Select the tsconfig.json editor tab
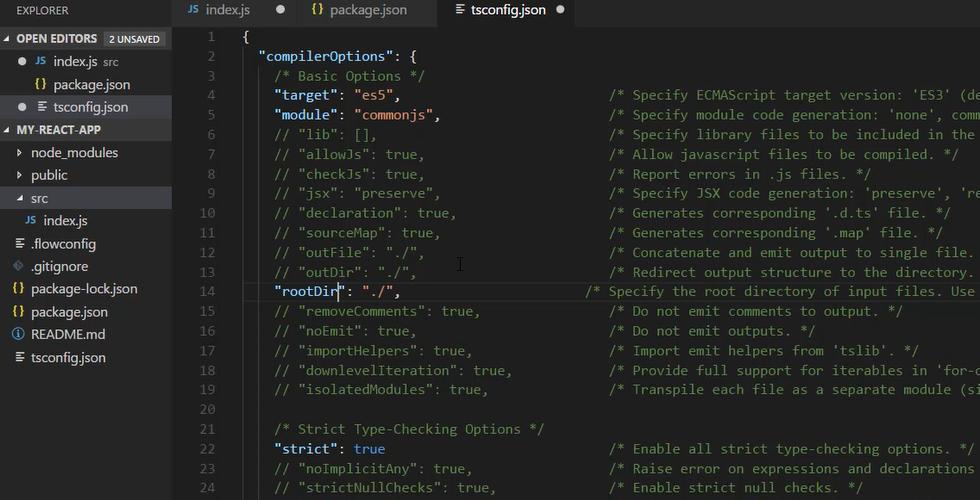980x500 pixels. 506,10
